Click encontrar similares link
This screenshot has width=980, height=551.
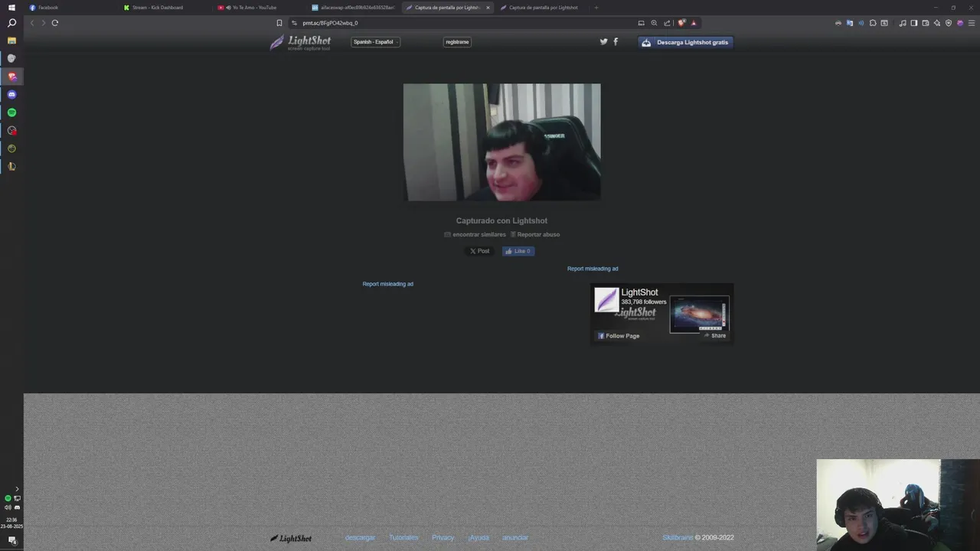pyautogui.click(x=475, y=235)
